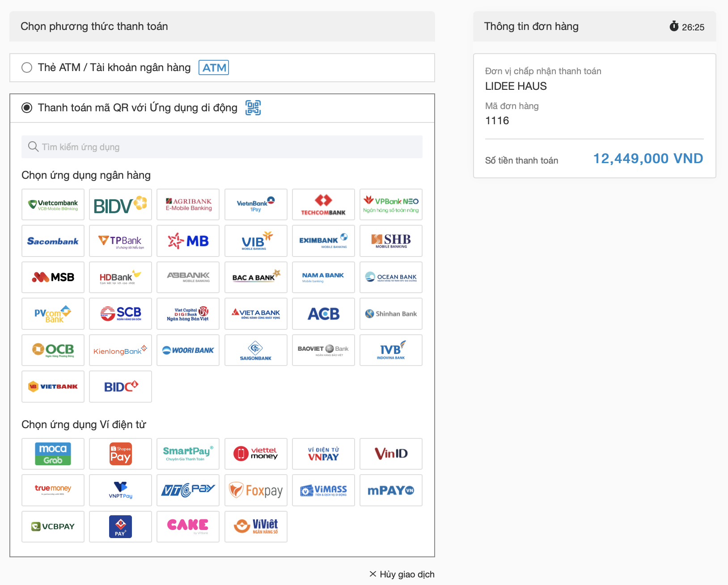
Task: Choose Bac A Bank
Action: pyautogui.click(x=256, y=277)
